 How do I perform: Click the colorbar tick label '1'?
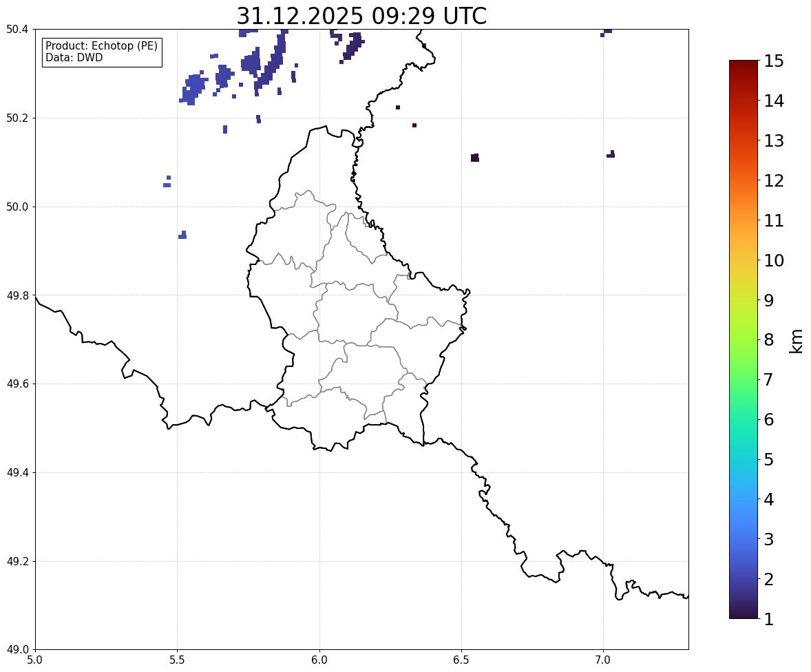click(x=768, y=619)
